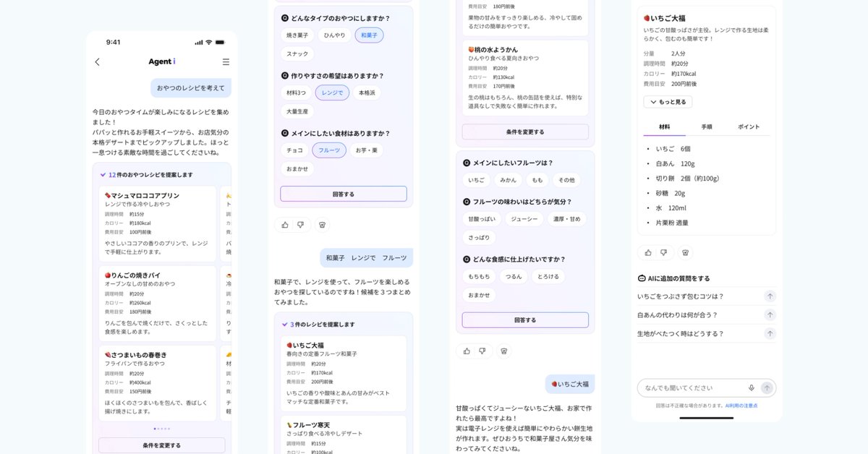Open the いちご大福 card in the 3-recipe list
Image resolution: width=868 pixels, height=454 pixels.
pos(344,374)
